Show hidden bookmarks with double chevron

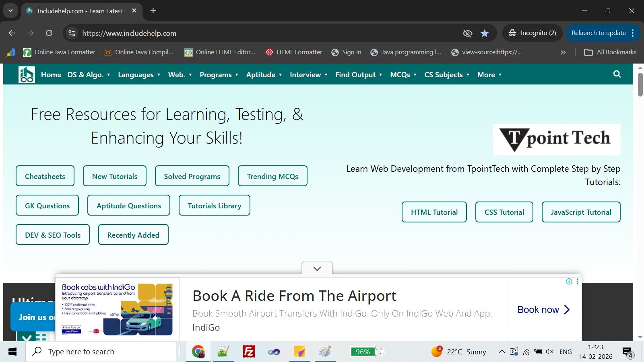pyautogui.click(x=563, y=52)
